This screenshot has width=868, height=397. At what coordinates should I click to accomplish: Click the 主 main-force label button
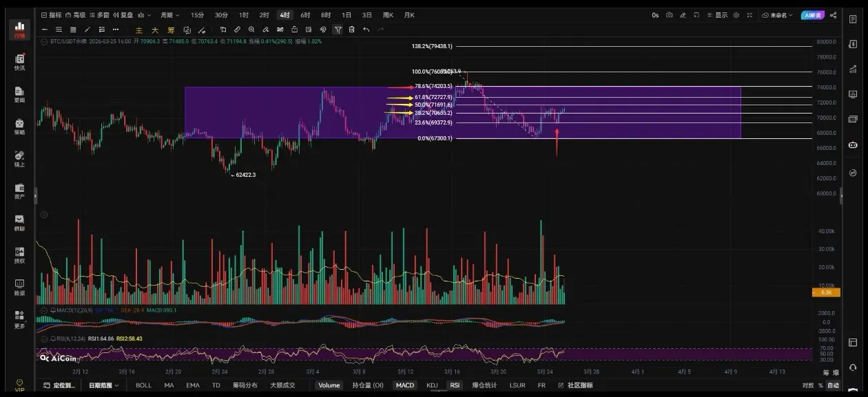coord(139,30)
